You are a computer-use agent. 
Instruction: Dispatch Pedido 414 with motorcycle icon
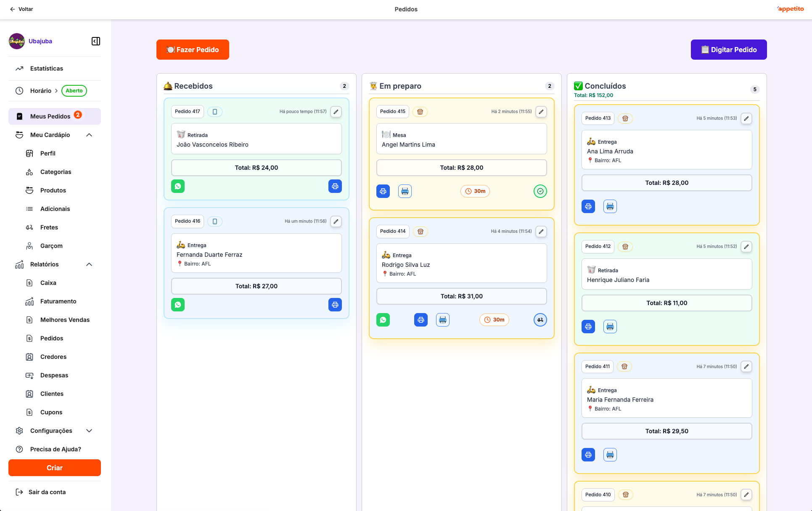point(540,320)
